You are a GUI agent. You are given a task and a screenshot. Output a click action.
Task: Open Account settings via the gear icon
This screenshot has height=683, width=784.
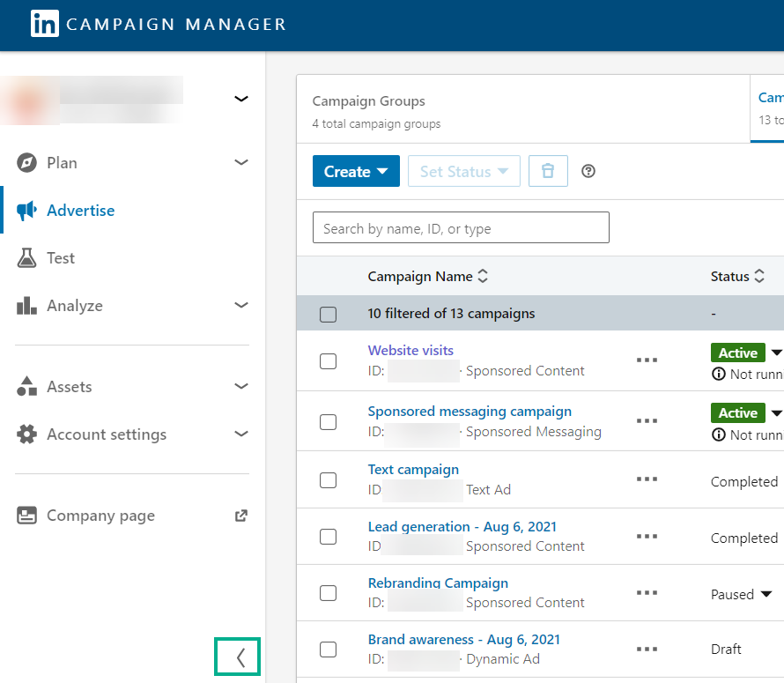pos(26,434)
